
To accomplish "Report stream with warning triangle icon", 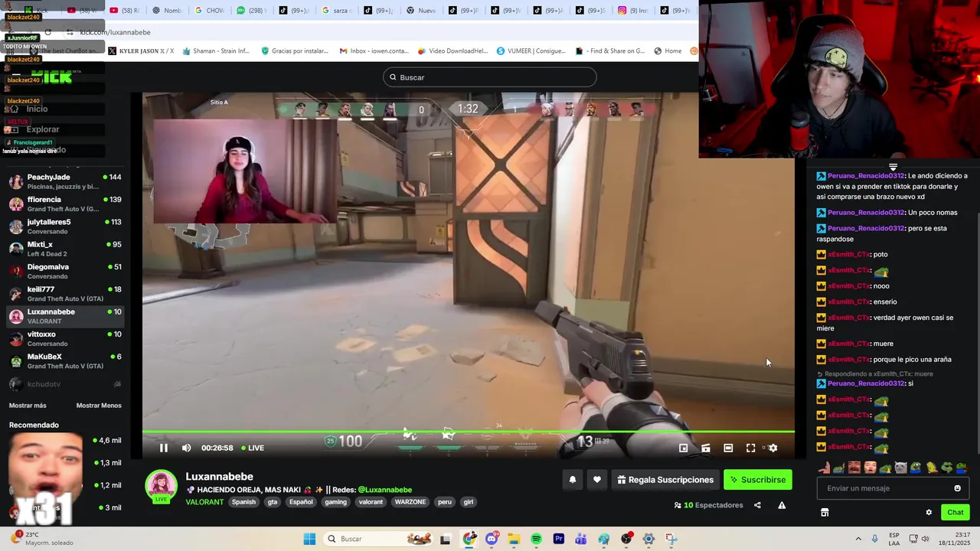I will (782, 505).
